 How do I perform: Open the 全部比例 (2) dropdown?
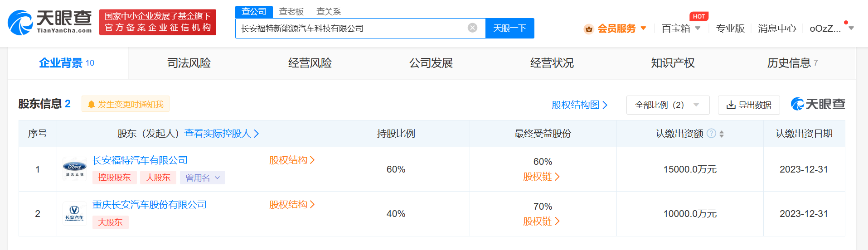(668, 105)
